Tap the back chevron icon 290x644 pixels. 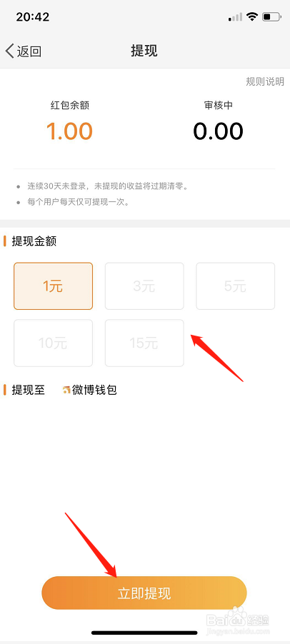tap(10, 51)
